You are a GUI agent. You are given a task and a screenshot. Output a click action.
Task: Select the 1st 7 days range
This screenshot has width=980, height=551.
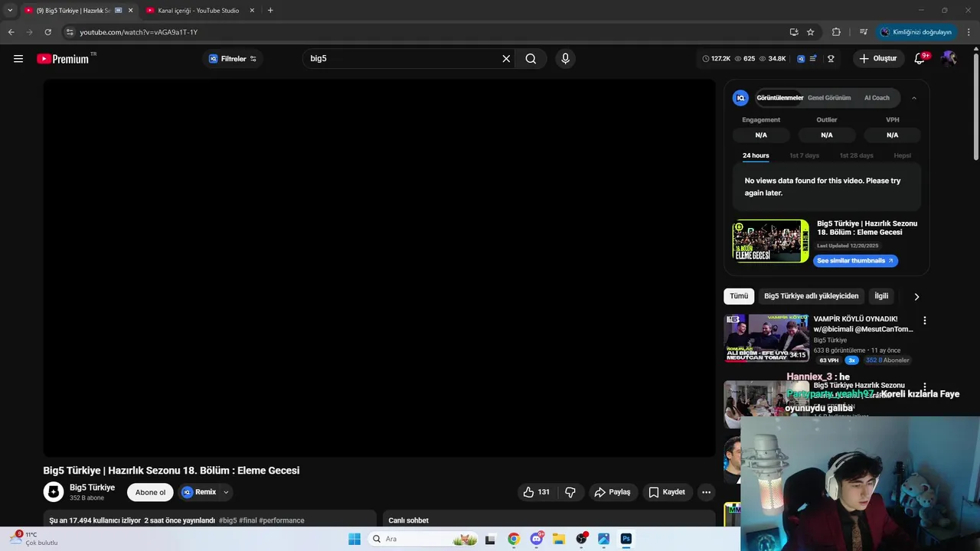(804, 155)
